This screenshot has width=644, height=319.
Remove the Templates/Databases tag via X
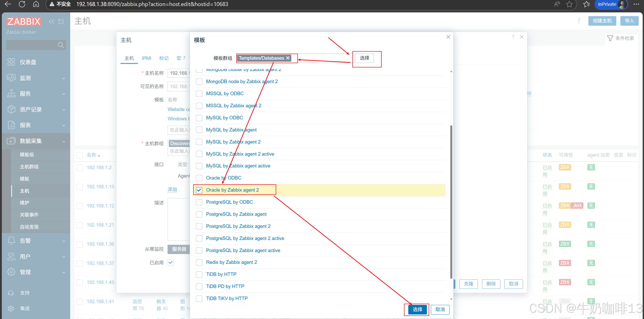pos(288,58)
